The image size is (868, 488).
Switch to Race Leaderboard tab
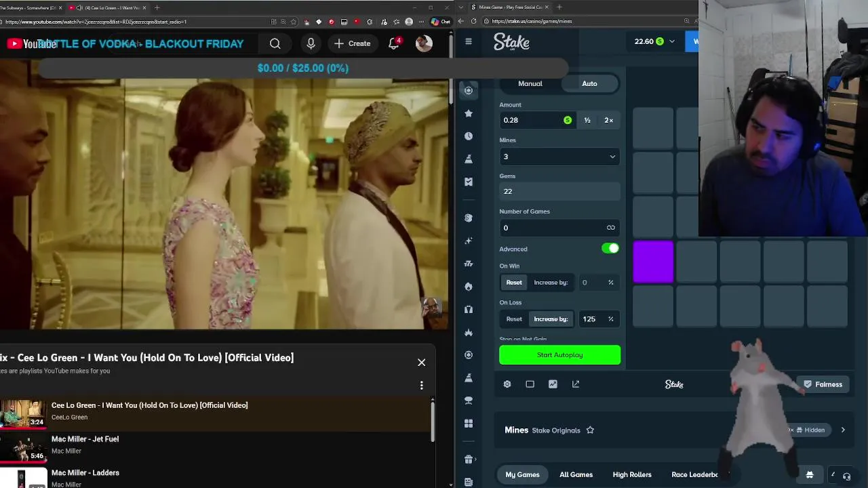click(694, 474)
